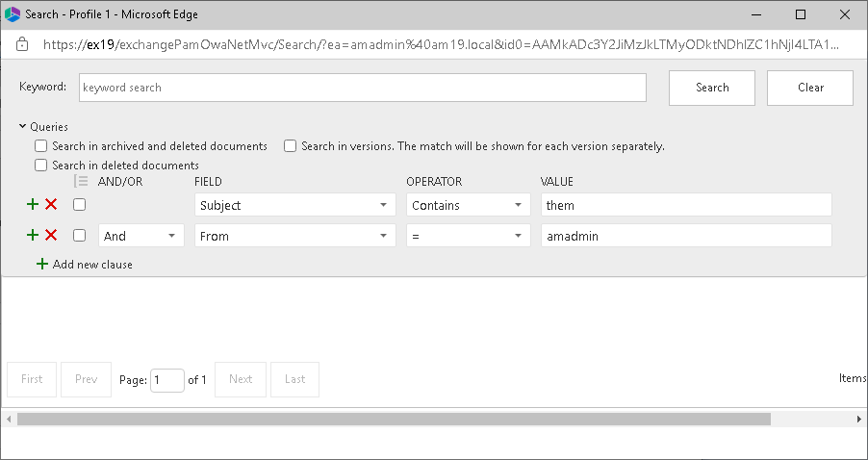Screen dimensions: 868x460
Task: Click the grouping icon beside AND/OR header
Action: click(x=81, y=181)
